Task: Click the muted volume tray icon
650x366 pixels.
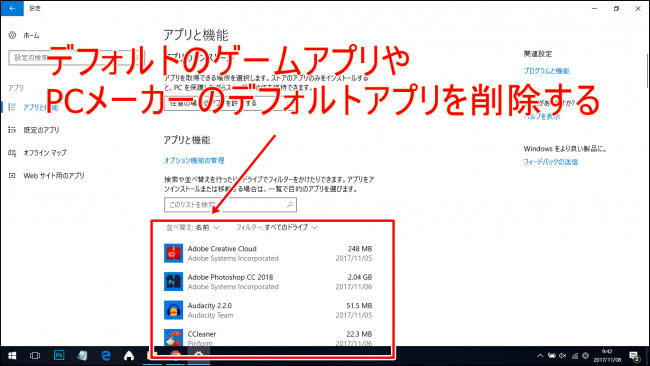Action: [x=563, y=356]
